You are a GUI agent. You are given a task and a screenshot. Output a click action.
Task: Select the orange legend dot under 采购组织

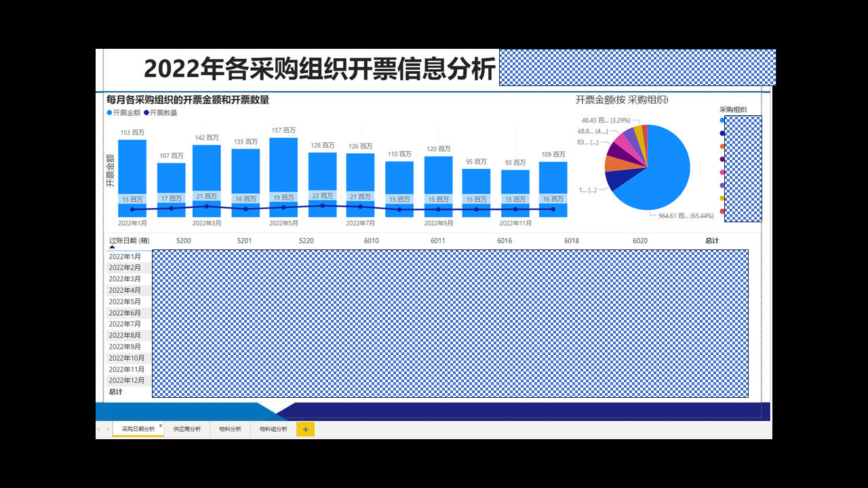[x=722, y=146]
